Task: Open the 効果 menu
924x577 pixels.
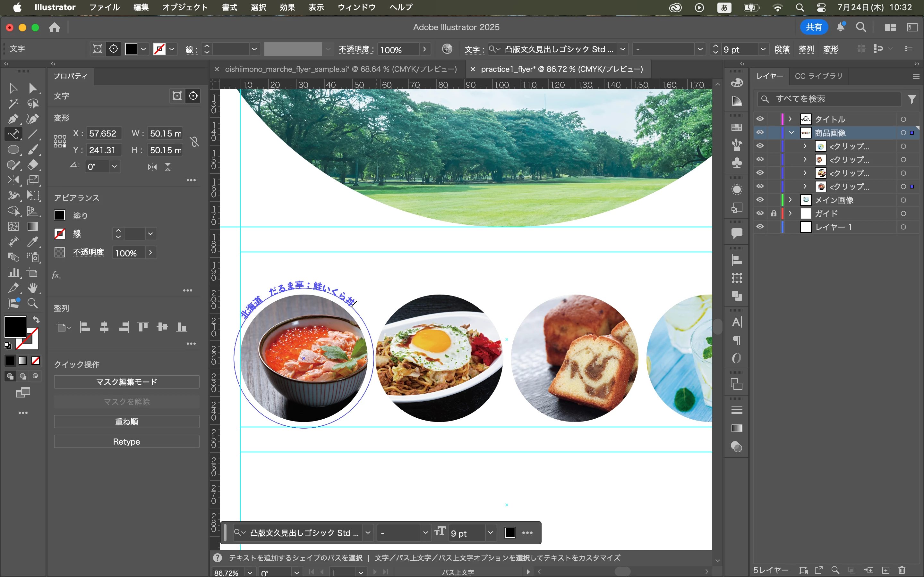Action: (287, 7)
